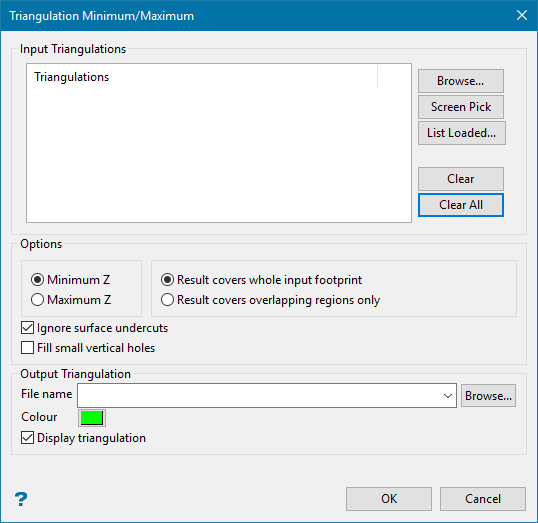The image size is (538, 523).
Task: Click the Clear All button
Action: click(x=461, y=205)
